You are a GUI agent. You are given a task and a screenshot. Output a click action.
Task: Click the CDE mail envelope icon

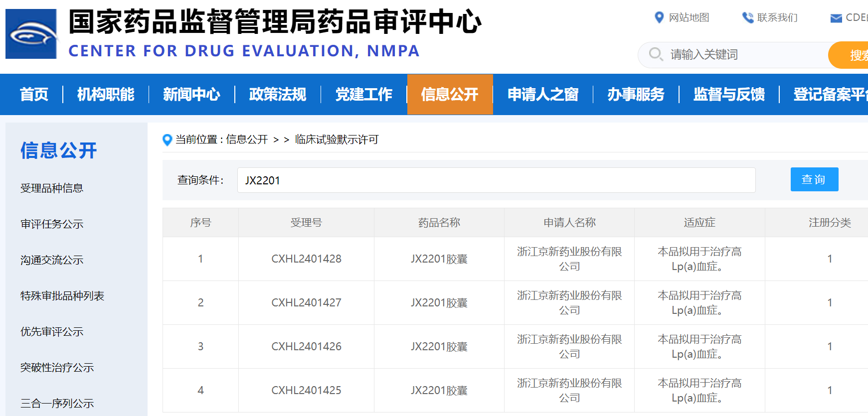(x=836, y=18)
